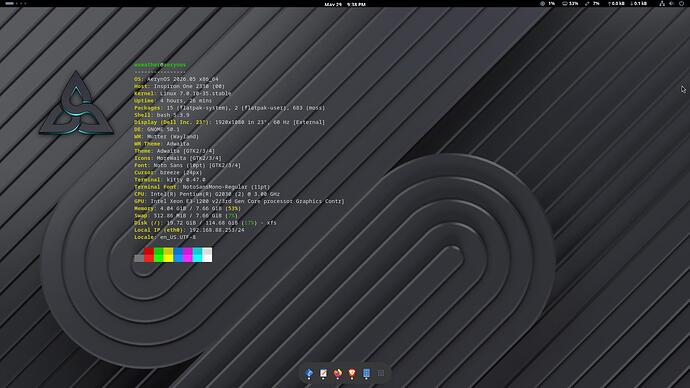Click the "Kernel: Linux" line

[x=183, y=93]
